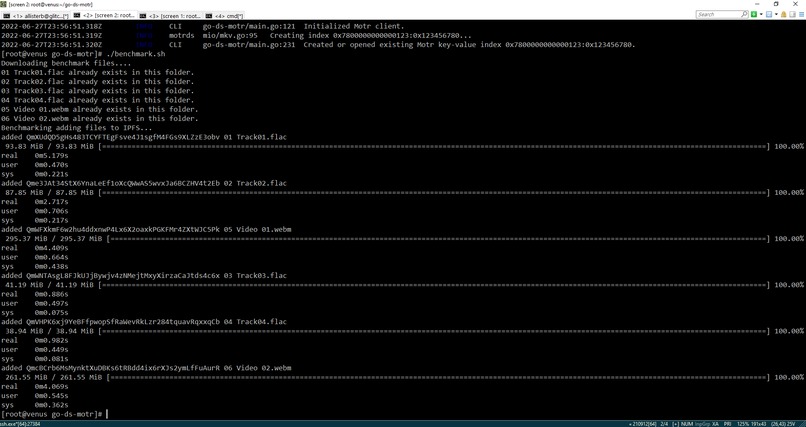Image resolution: width=806 pixels, height=427 pixels.
Task: Click the added hash line for 03 Track03.flac
Action: click(144, 276)
